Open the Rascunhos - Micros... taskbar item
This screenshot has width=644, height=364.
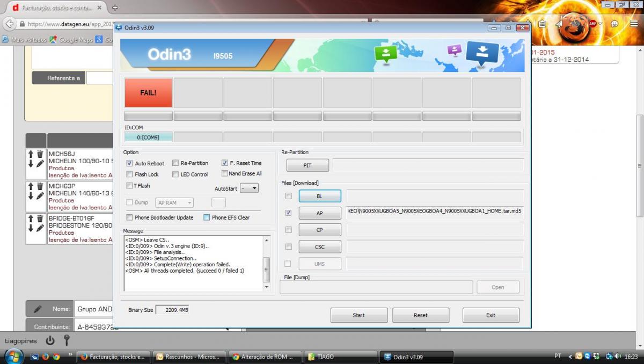[x=189, y=356]
